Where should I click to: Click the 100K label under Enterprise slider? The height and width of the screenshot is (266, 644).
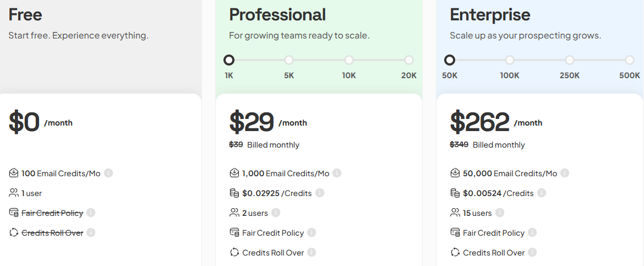[x=510, y=75]
